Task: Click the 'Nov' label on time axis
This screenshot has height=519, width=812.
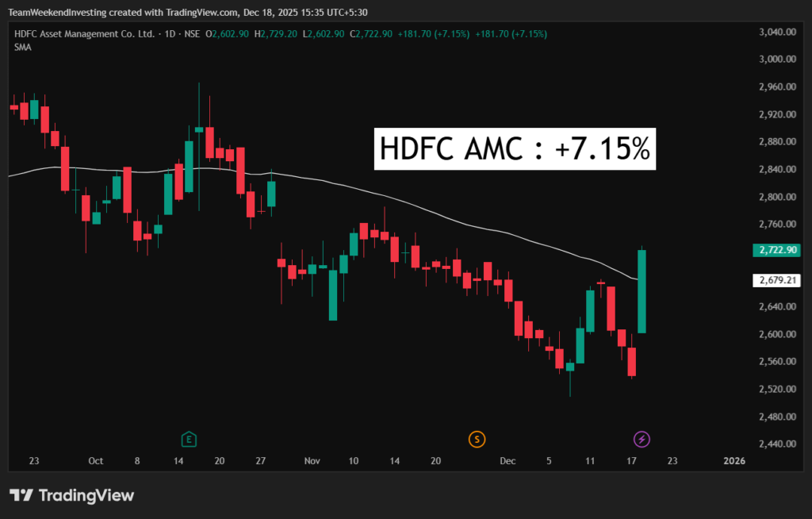Action: click(312, 461)
